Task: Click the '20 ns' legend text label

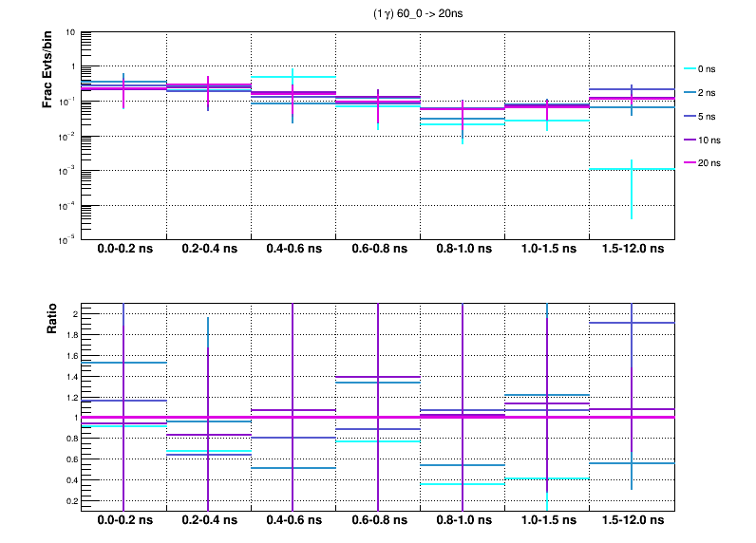Action: point(710,163)
